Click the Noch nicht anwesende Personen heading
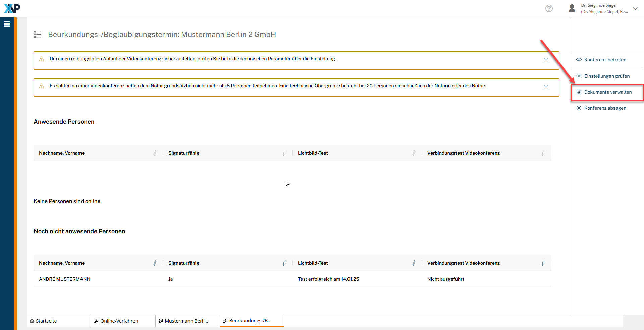 pyautogui.click(x=79, y=231)
